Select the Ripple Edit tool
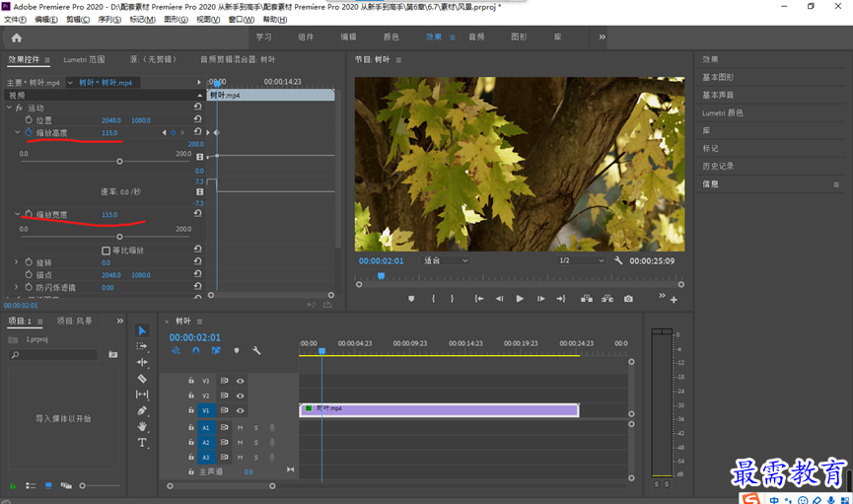The height and width of the screenshot is (504, 853). tap(142, 362)
